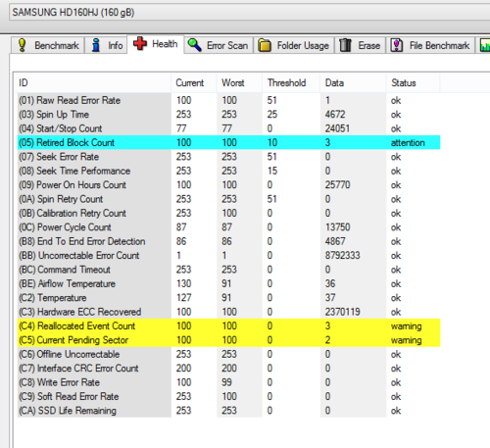Select the (09) Power On Hours Count row
The image size is (490, 448).
228,184
